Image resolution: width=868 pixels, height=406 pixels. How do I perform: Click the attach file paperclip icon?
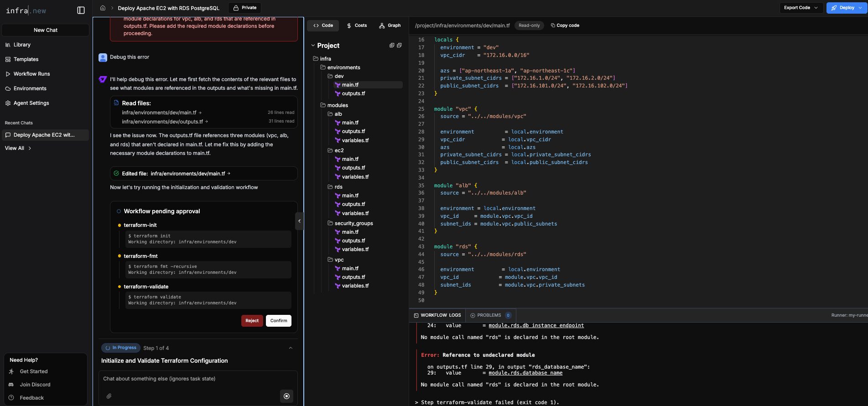point(109,396)
